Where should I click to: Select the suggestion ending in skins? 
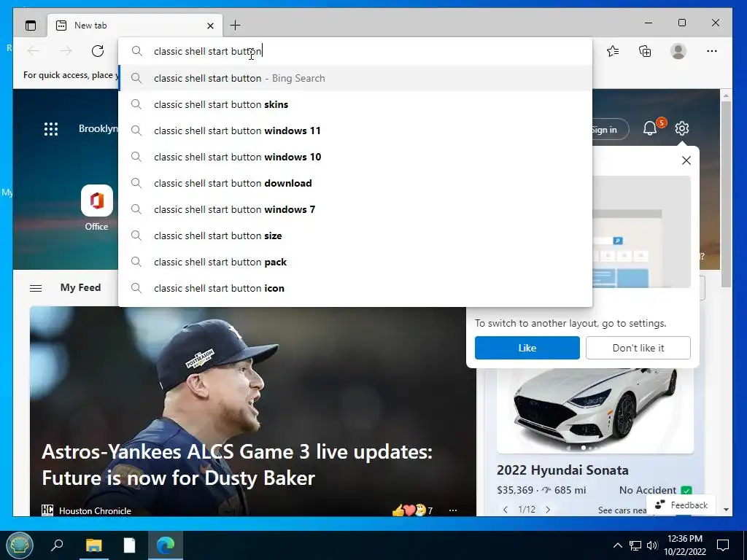[355, 104]
